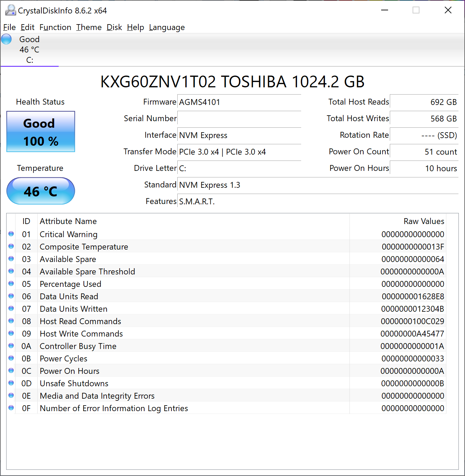Select the Critical Warning attribute name
Viewport: 465px width, 476px height.
(69, 234)
